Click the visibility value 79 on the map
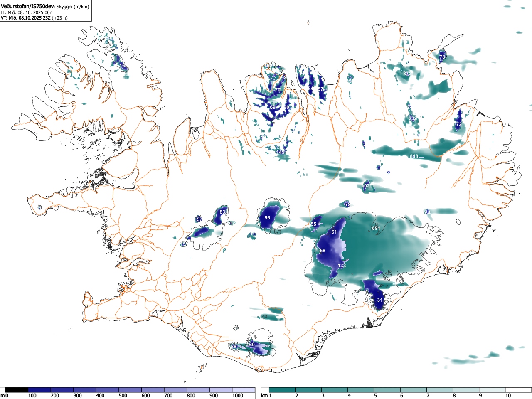 pos(347,204)
